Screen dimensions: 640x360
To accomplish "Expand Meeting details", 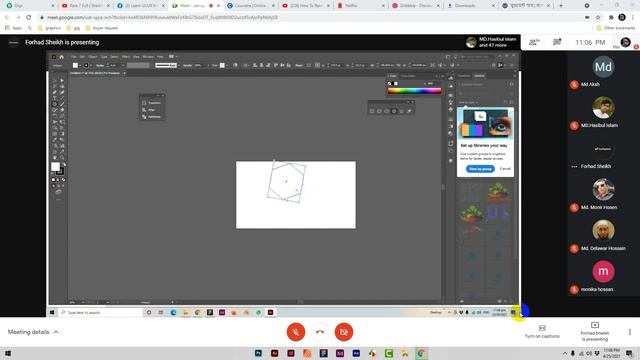I will 33,332.
